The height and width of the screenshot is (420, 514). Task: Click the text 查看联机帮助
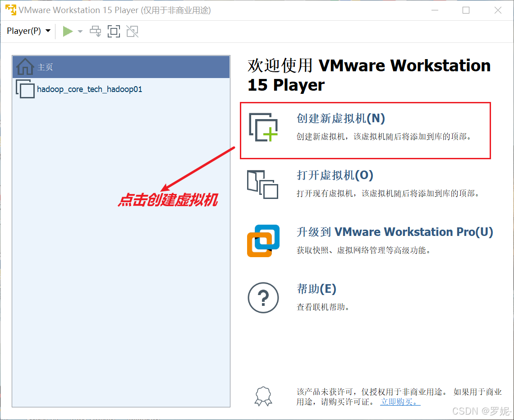[323, 307]
